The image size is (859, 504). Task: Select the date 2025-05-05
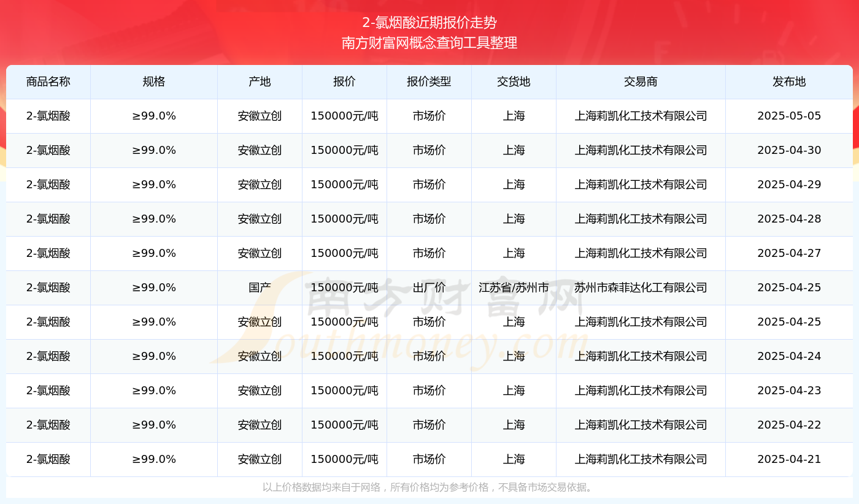(x=789, y=116)
